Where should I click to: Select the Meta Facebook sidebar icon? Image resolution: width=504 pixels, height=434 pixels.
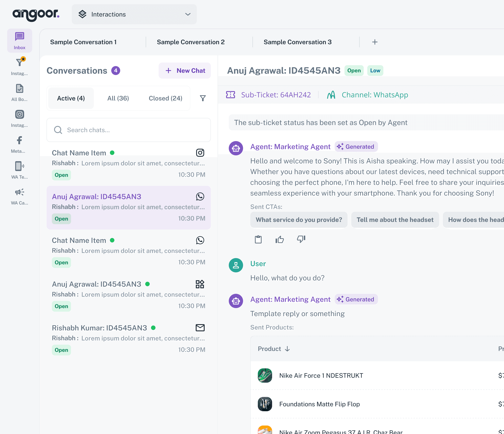19,140
